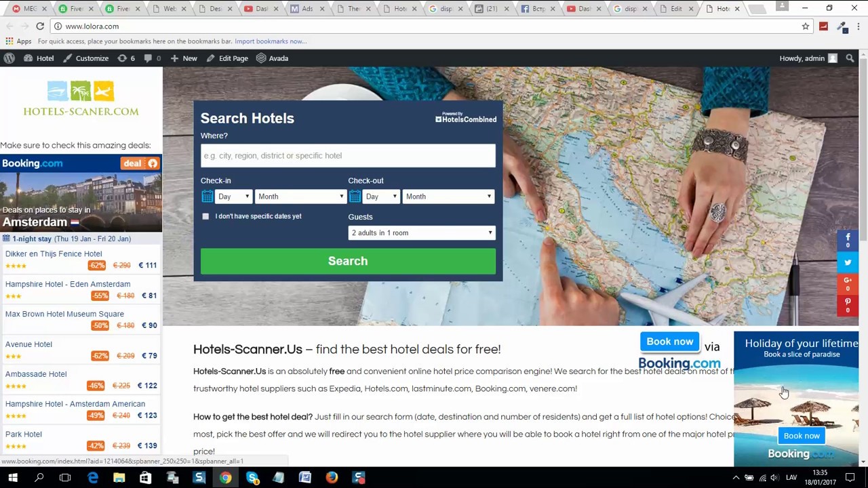Expand the Guests room selector
Screen dimensions: 868x488
pyautogui.click(x=422, y=233)
